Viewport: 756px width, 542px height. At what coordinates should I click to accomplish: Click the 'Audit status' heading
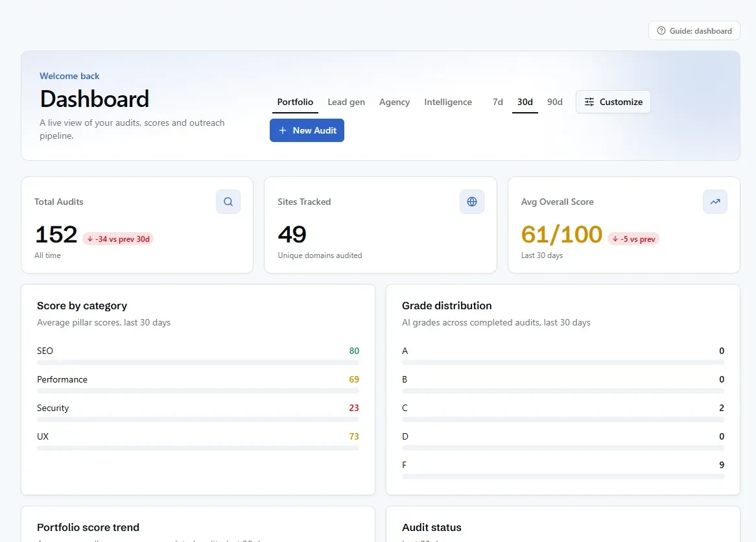tap(432, 527)
